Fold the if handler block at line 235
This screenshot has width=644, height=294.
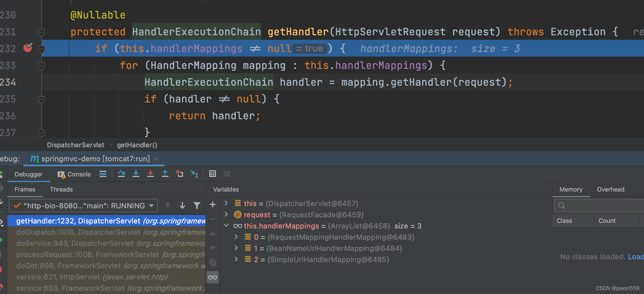pos(42,100)
